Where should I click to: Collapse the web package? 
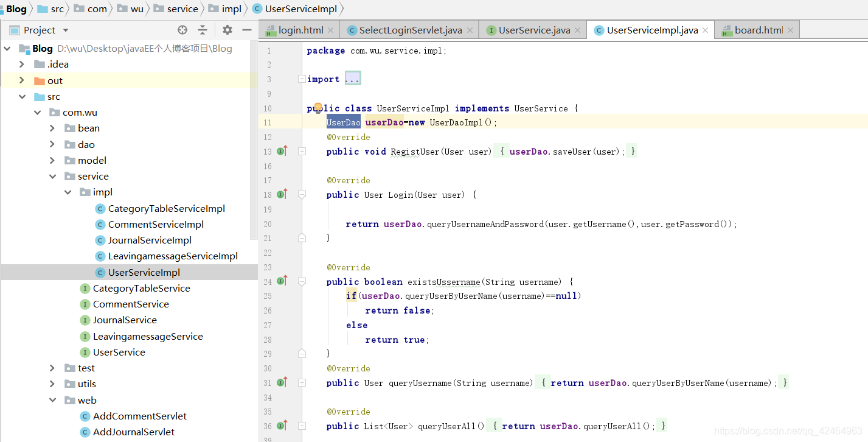(x=53, y=400)
